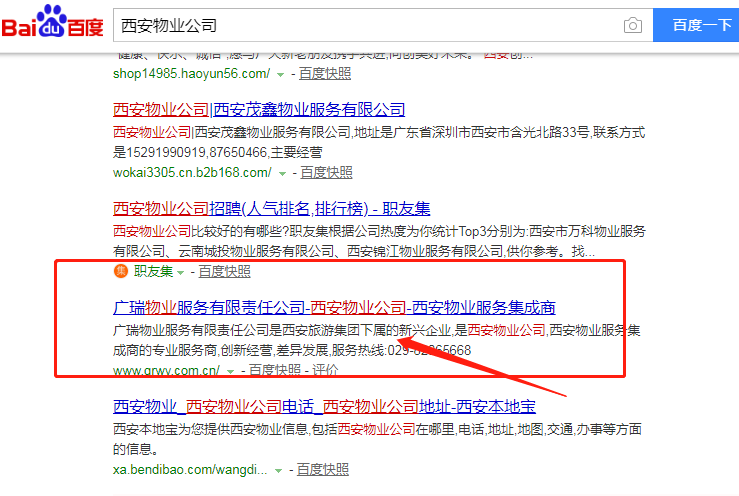Screen dimensions: 739x496
Task: Click the 评价 link after grwy.com.cn
Action: pyautogui.click(x=326, y=370)
